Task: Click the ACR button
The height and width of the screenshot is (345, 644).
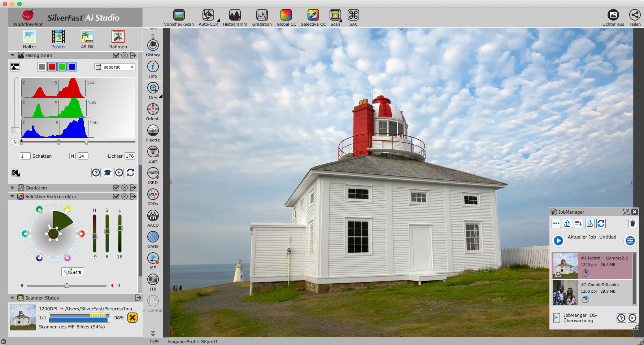Action: [x=73, y=272]
